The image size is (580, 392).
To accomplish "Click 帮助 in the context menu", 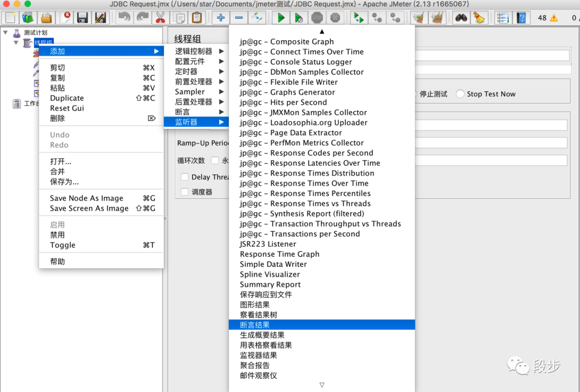I will click(101, 262).
